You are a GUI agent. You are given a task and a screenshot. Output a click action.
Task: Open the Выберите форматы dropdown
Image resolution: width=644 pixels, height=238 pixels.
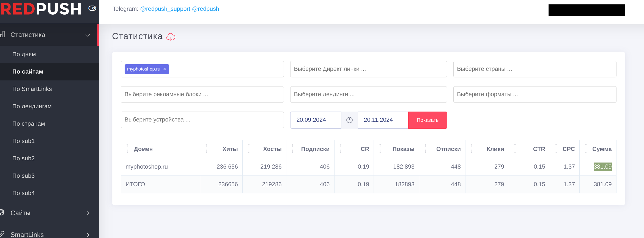coord(535,94)
